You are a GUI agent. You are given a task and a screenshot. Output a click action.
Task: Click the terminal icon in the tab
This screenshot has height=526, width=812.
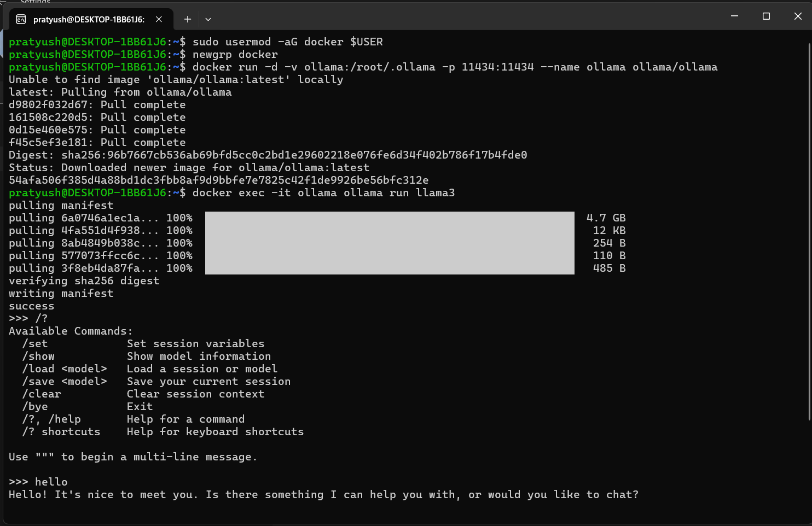[21, 19]
